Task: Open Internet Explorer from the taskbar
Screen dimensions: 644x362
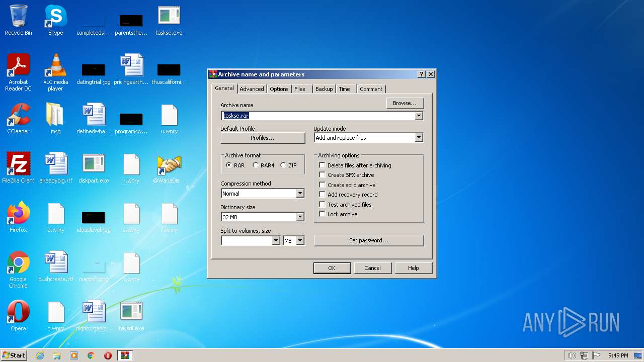Action: [x=40, y=355]
